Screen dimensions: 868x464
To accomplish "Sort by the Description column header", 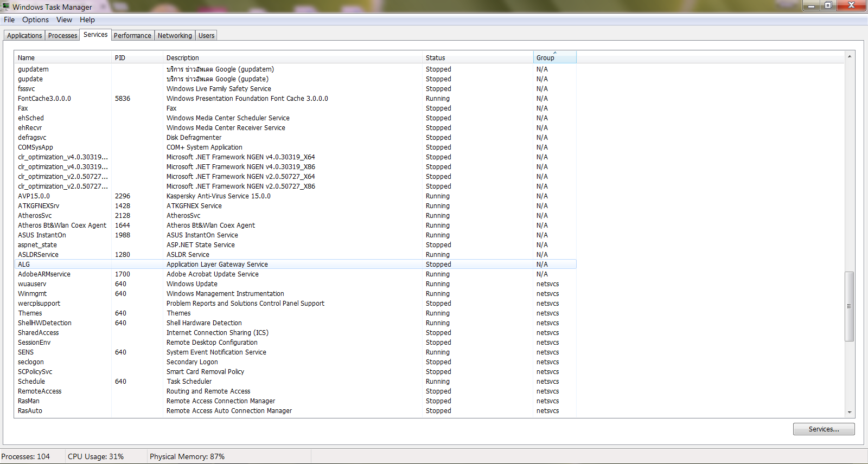I will [292, 57].
